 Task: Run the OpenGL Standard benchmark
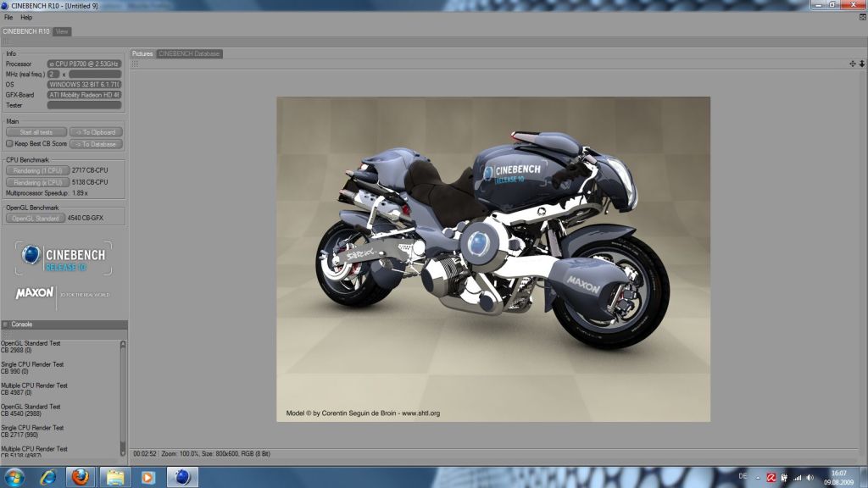(36, 218)
